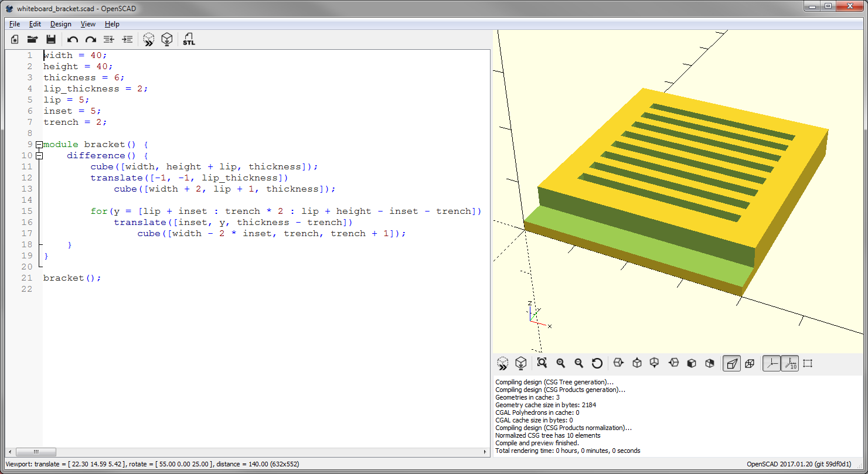Collapse the difference() block fold marker
Screen dimensions: 868x474
pos(39,156)
